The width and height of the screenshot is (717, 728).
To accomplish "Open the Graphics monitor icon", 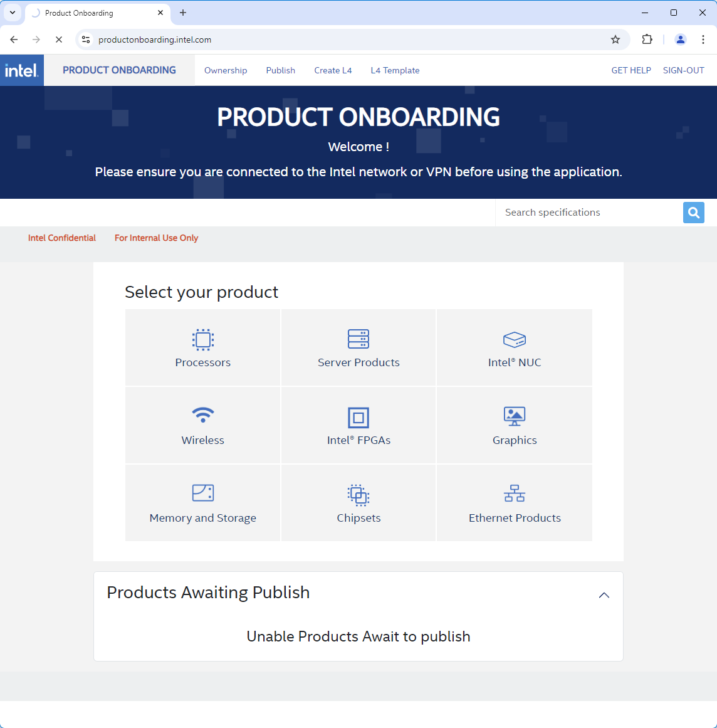I will coord(514,416).
